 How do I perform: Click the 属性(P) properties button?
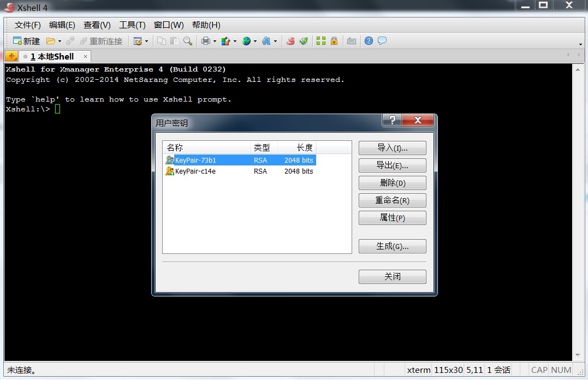[392, 218]
